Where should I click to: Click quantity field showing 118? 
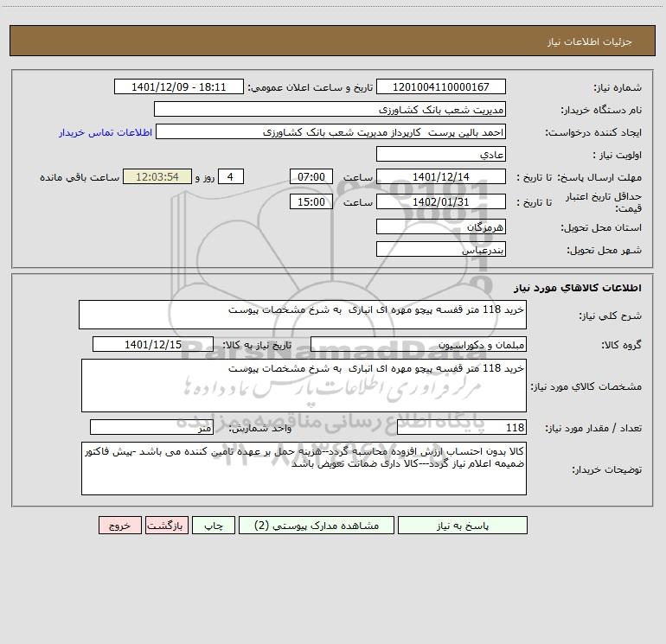point(462,428)
